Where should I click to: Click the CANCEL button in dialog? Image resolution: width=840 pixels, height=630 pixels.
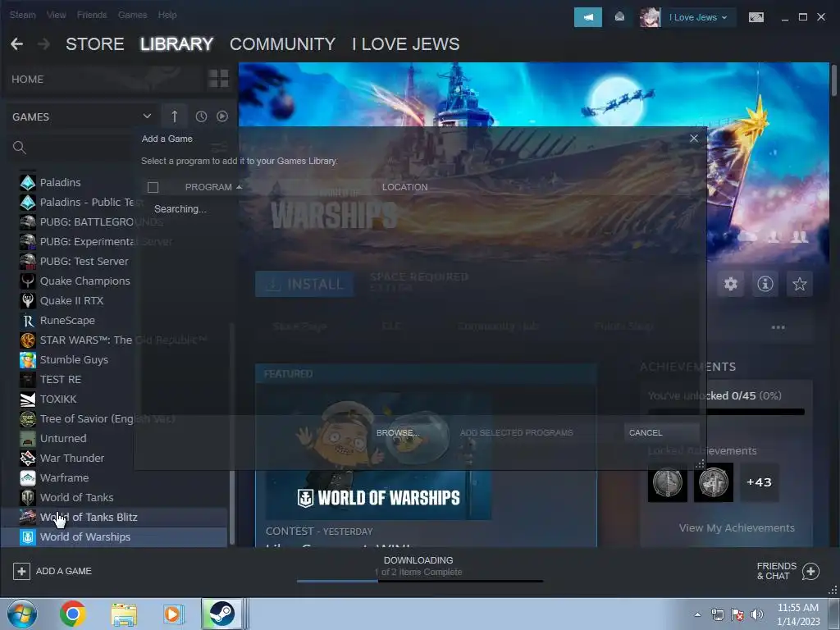point(662,432)
